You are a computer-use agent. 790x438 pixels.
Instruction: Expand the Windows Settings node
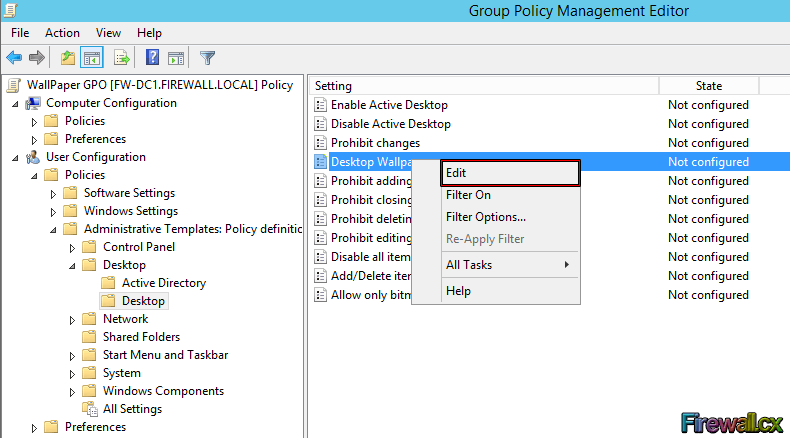(53, 212)
